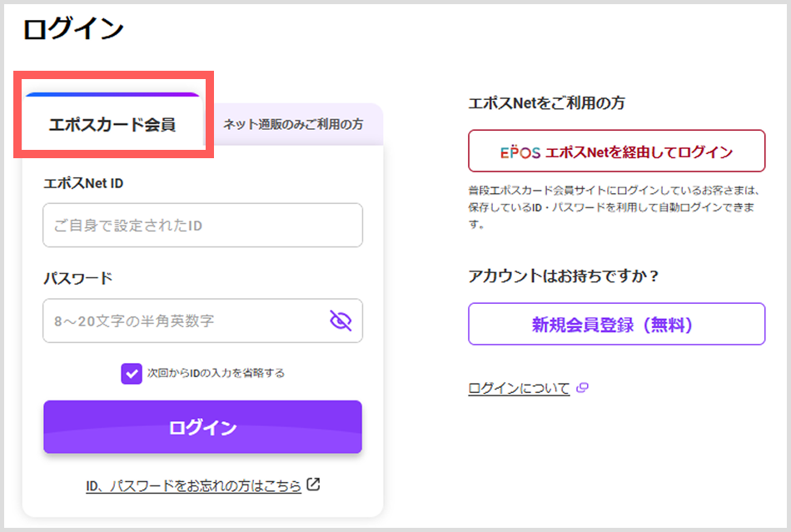
Task: Toggle password visibility with the eye icon
Action: click(341, 321)
